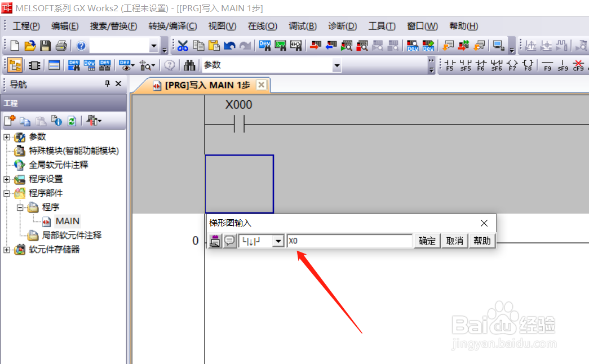The image size is (589, 364).
Task: Create a new project with New icon
Action: point(15,46)
